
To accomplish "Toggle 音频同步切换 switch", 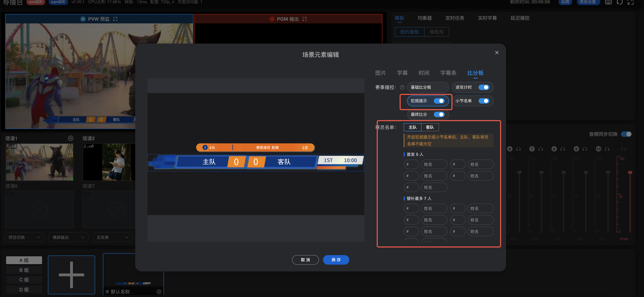I will (x=626, y=134).
